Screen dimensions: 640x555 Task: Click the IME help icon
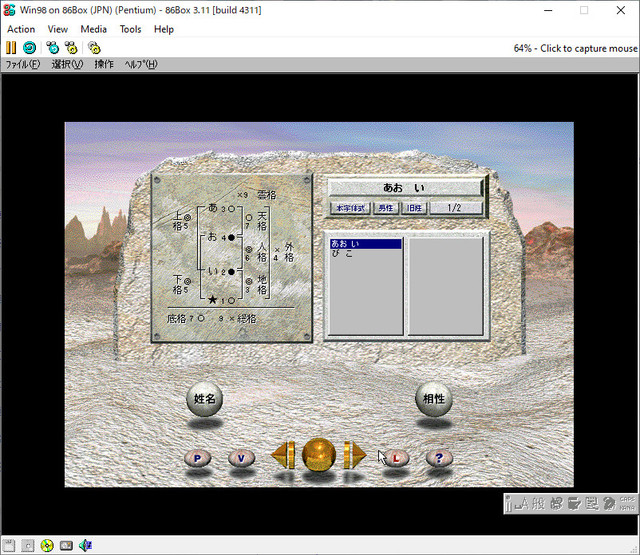coord(609,504)
